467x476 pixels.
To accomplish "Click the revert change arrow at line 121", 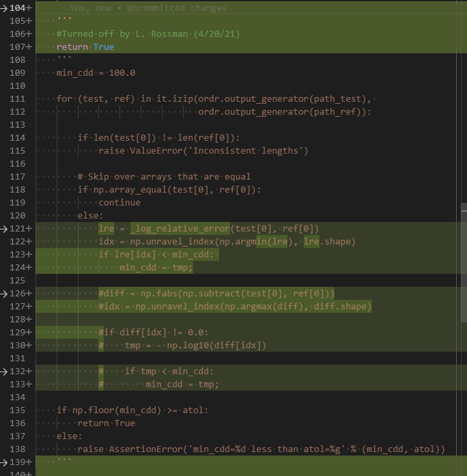I will tap(3, 229).
